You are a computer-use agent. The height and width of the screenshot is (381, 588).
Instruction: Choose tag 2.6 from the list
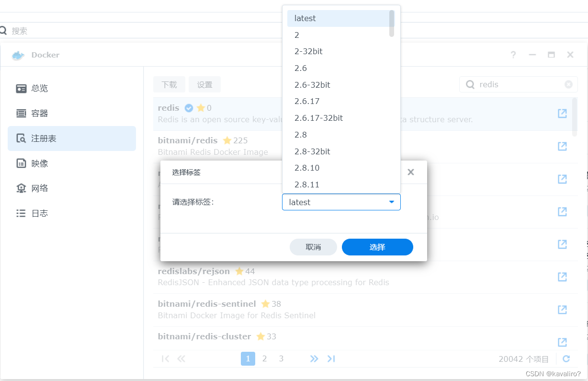(338, 68)
